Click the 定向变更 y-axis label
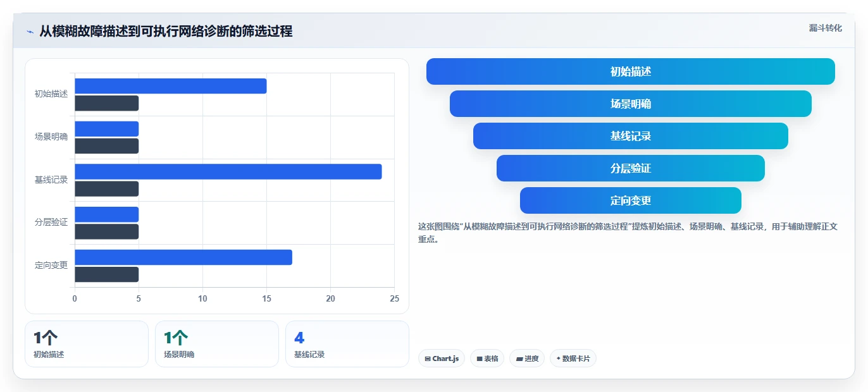 click(x=51, y=266)
